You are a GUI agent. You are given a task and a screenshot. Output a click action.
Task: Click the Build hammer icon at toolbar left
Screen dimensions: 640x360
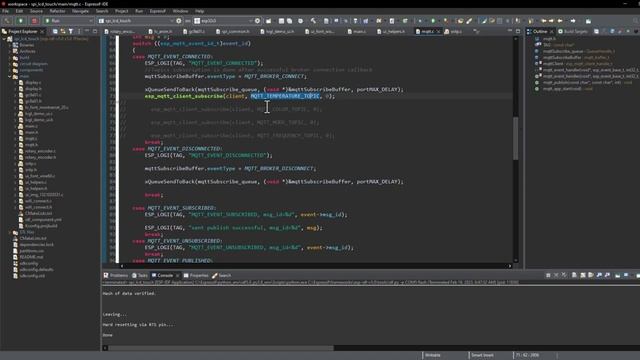pyautogui.click(x=7, y=20)
